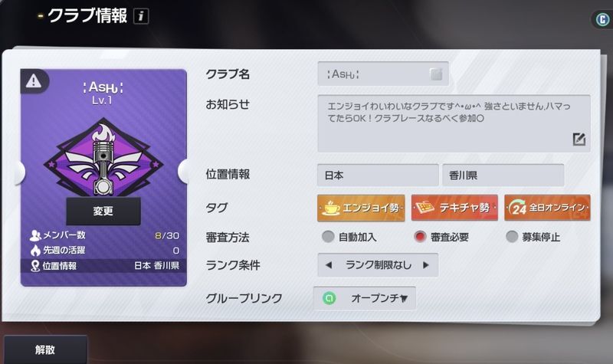Viewport: 613px width, 364px height.
Task: Click the テキチャ勢 tag
Action: [x=454, y=208]
